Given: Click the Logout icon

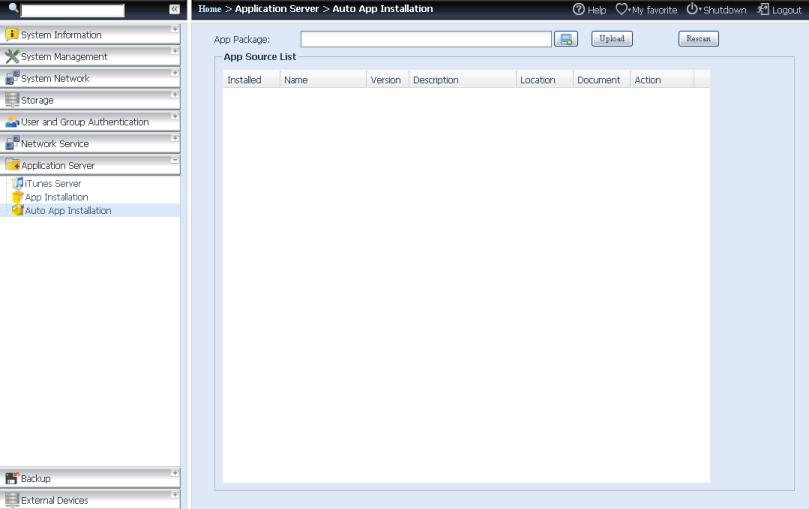Looking at the screenshot, I should [763, 9].
